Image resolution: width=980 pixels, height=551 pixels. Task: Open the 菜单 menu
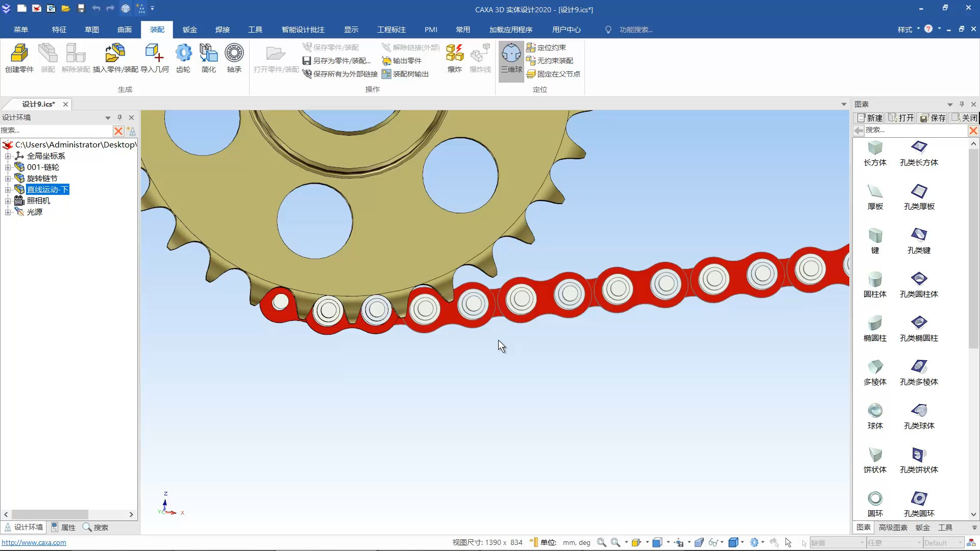pyautogui.click(x=21, y=30)
